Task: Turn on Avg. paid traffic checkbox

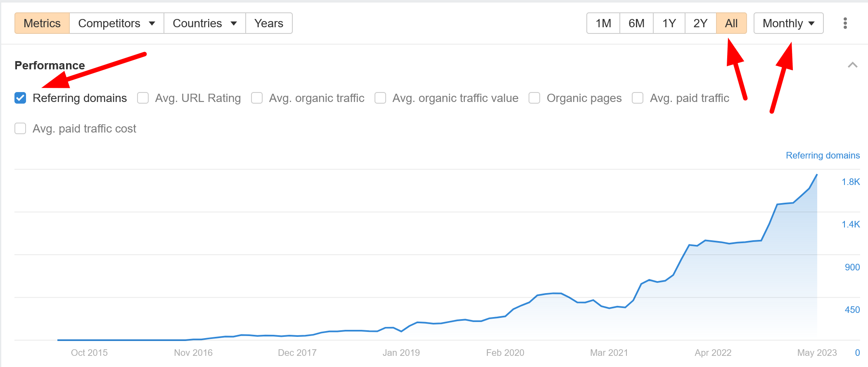Action: tap(638, 98)
